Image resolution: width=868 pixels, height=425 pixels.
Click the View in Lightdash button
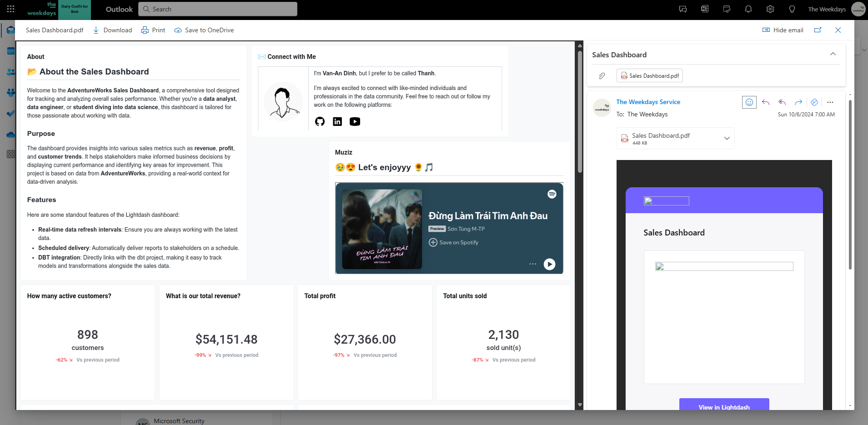(724, 405)
